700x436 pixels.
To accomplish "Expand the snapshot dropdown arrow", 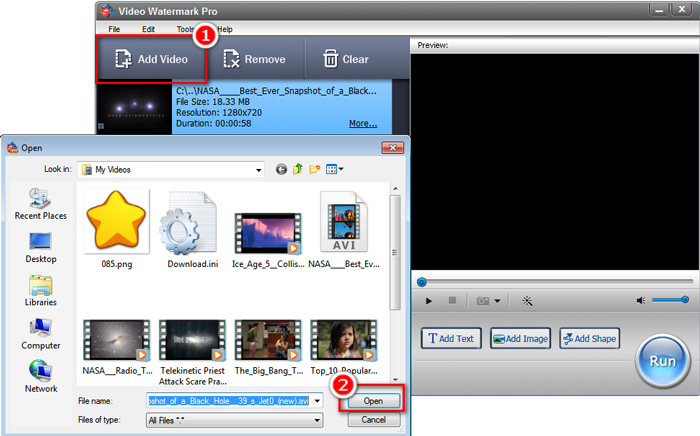I will click(497, 301).
